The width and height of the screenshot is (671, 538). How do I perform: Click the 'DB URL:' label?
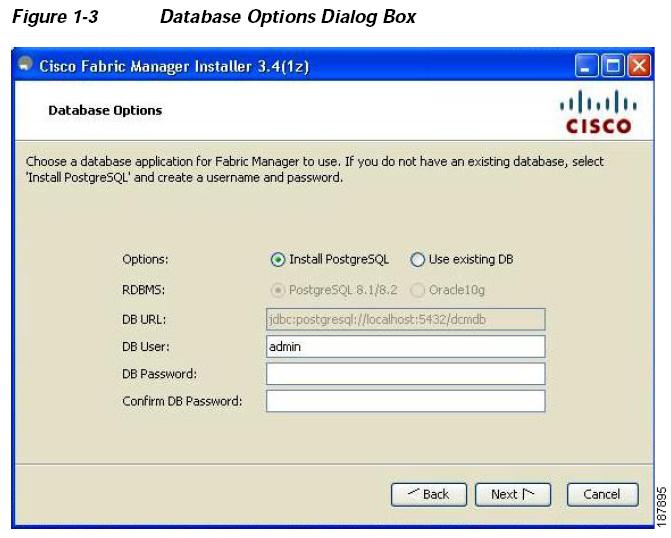(144, 319)
